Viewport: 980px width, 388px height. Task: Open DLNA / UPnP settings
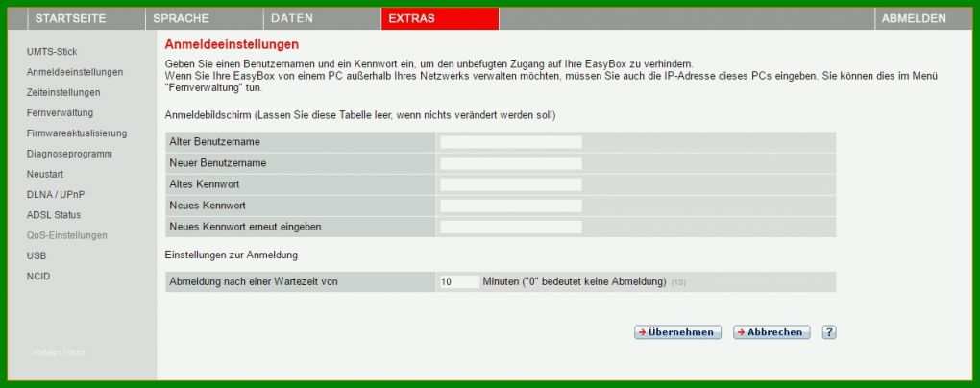[x=56, y=195]
